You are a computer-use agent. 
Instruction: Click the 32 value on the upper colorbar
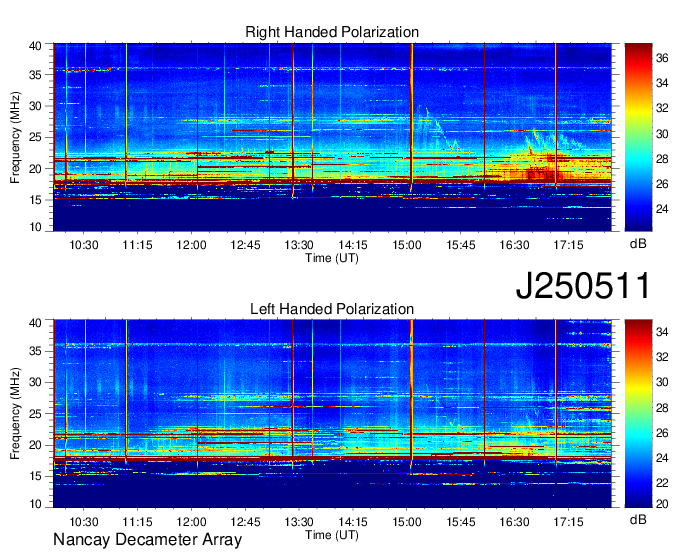pos(662,108)
